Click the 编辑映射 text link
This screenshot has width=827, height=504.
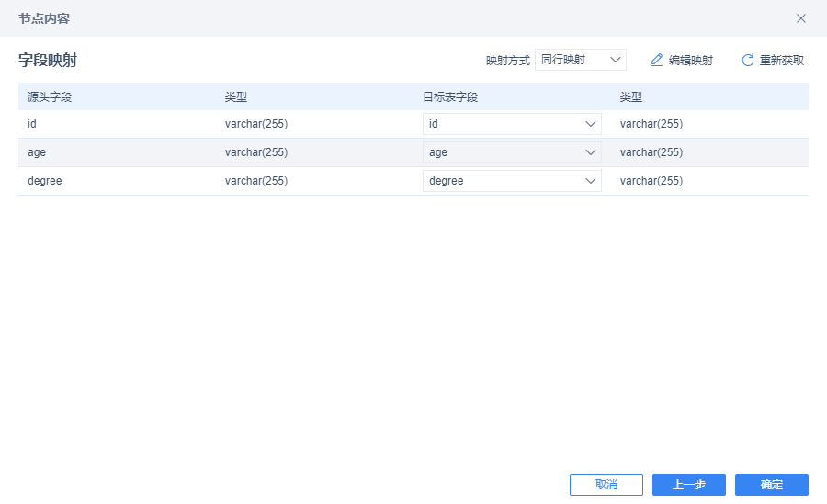690,60
